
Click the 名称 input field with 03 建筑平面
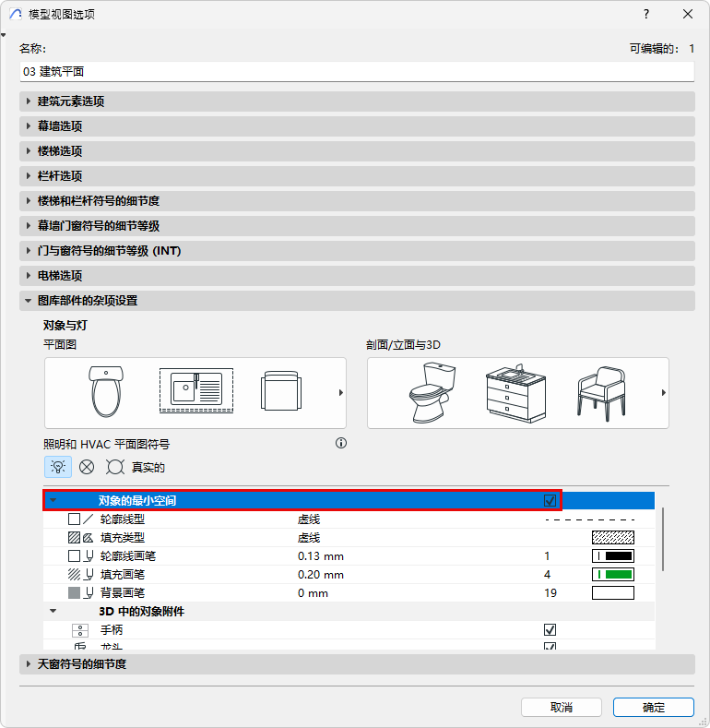357,71
